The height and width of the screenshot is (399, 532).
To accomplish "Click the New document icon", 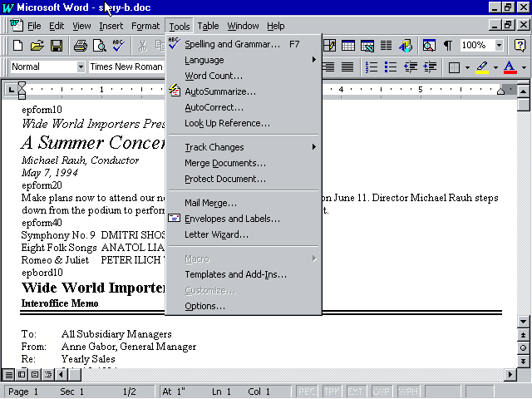I will click(x=17, y=45).
